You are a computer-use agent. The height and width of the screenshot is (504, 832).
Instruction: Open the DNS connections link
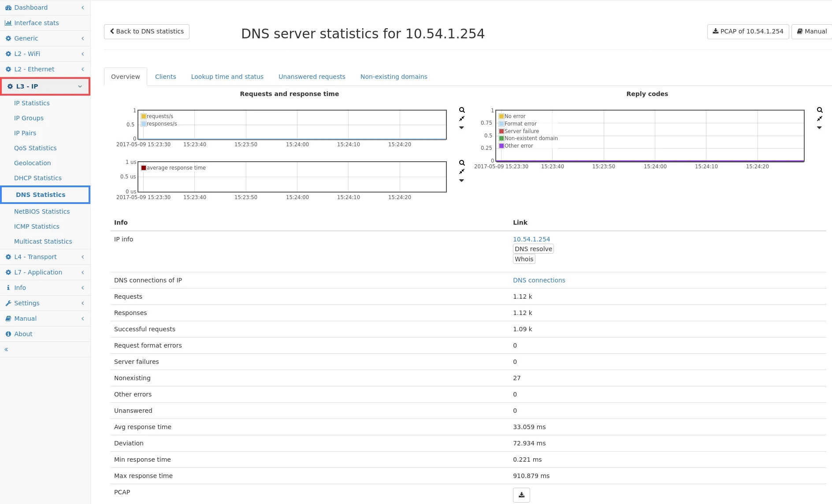pos(539,280)
